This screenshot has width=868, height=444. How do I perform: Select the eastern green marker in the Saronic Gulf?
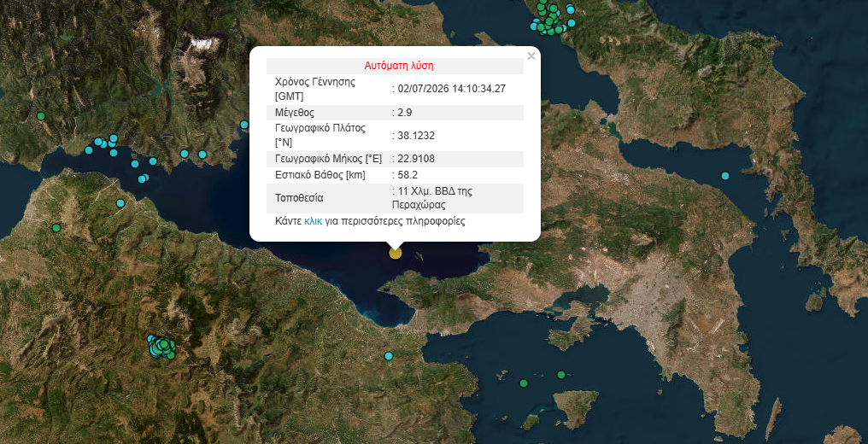tap(561, 375)
